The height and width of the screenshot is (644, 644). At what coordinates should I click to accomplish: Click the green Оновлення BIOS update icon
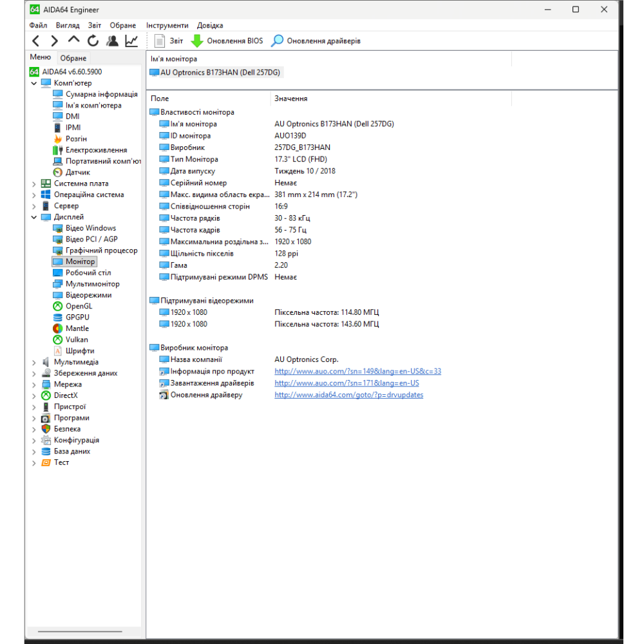197,41
